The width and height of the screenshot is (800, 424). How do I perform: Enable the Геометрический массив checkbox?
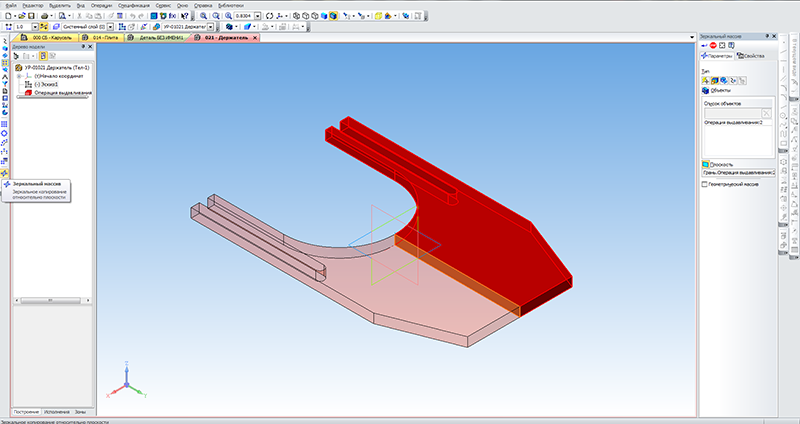[705, 184]
